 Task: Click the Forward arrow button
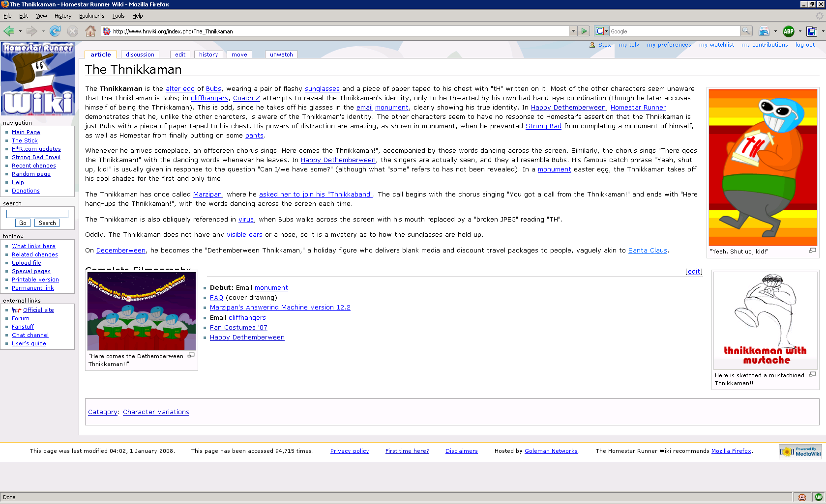pos(32,31)
